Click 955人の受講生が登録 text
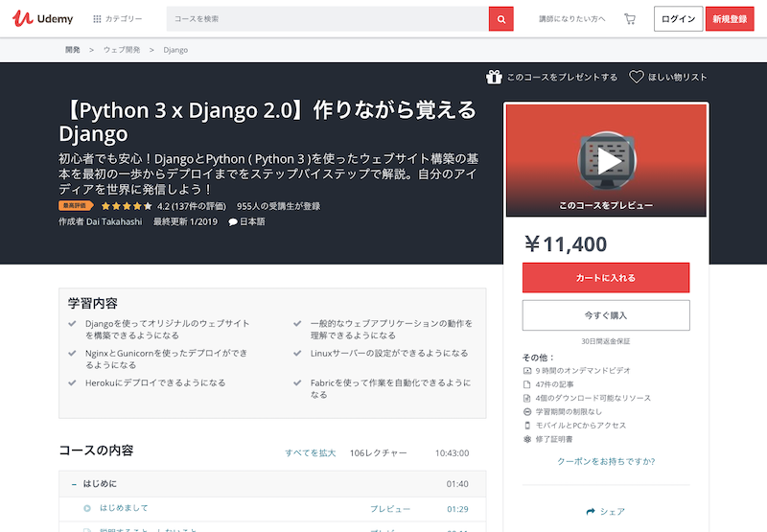Screen dimensions: 767x532 (279, 206)
